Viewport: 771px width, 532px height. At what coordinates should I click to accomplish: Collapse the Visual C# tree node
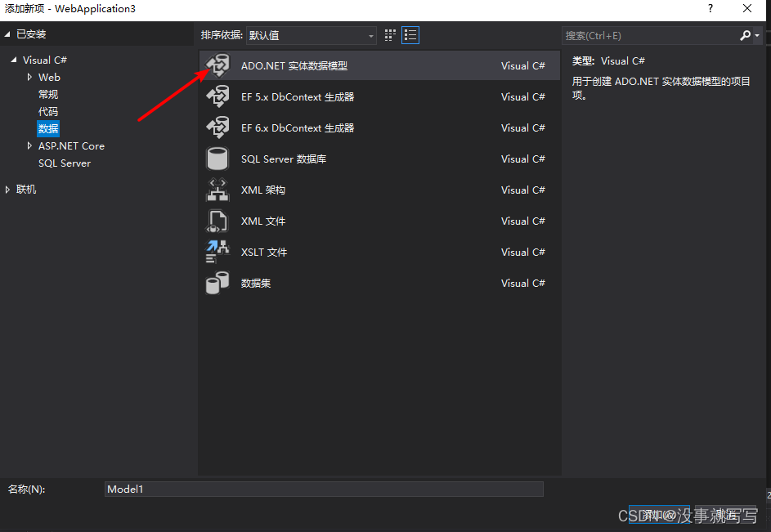14,60
